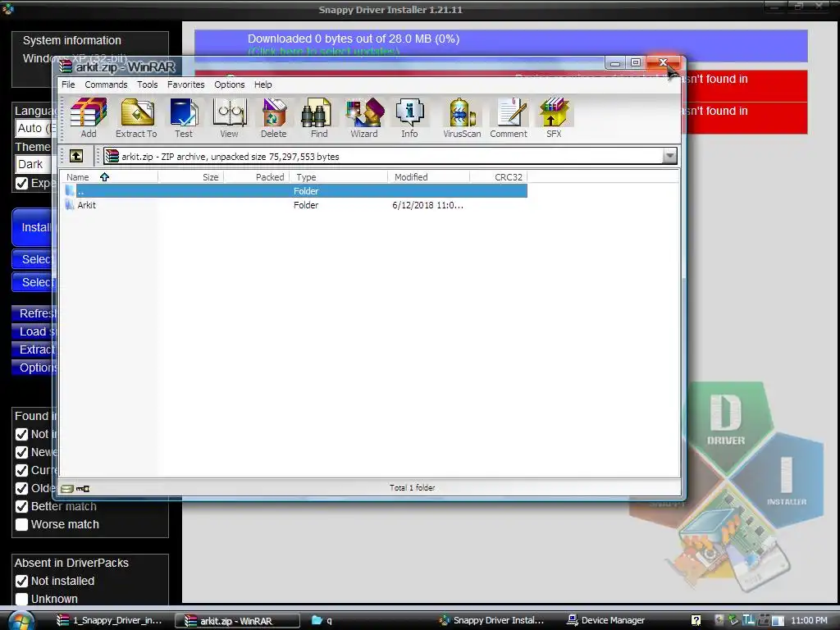
Task: Open the View file tool
Action: [x=230, y=118]
